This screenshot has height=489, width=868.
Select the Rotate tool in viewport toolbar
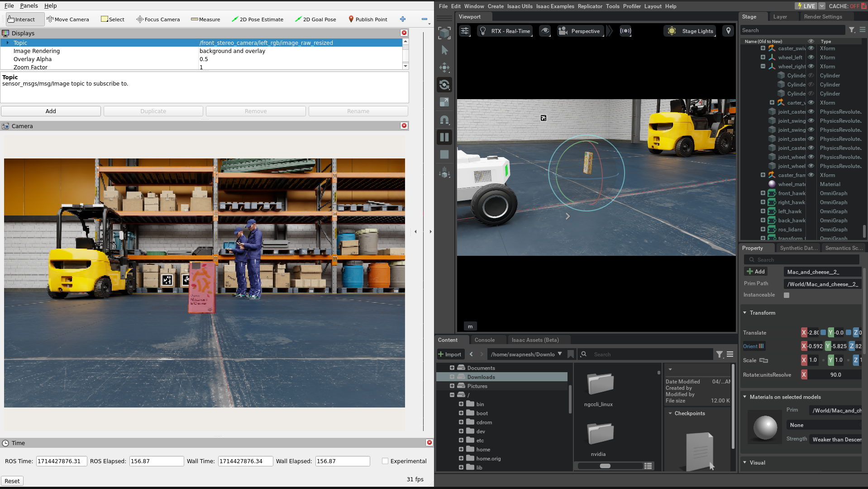[444, 85]
